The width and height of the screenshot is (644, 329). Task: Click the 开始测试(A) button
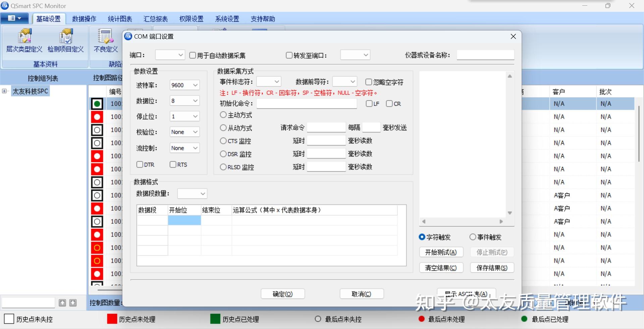click(x=441, y=252)
